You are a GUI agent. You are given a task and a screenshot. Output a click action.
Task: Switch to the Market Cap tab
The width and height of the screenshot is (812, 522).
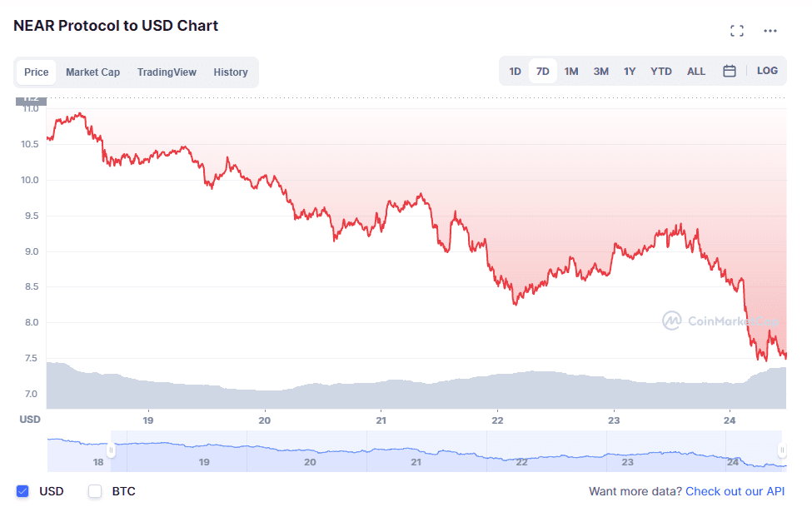[92, 72]
